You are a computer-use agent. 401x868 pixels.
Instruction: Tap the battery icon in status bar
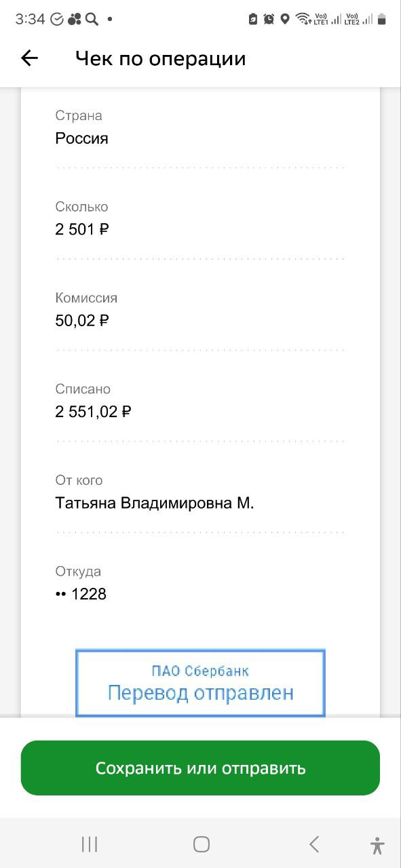click(x=381, y=19)
